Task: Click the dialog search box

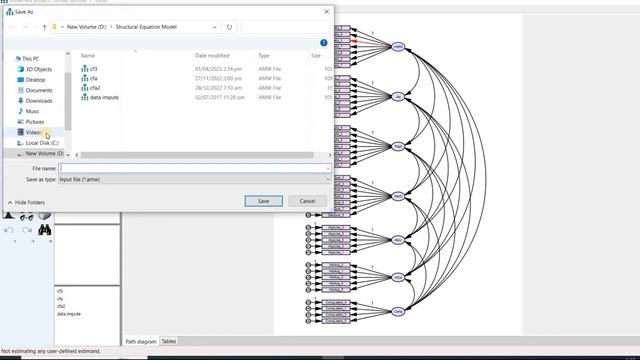Action: coord(285,27)
